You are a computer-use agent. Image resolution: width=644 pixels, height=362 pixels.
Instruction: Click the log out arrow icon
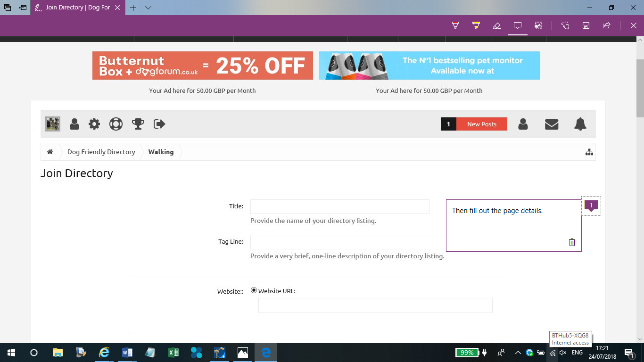coord(159,124)
